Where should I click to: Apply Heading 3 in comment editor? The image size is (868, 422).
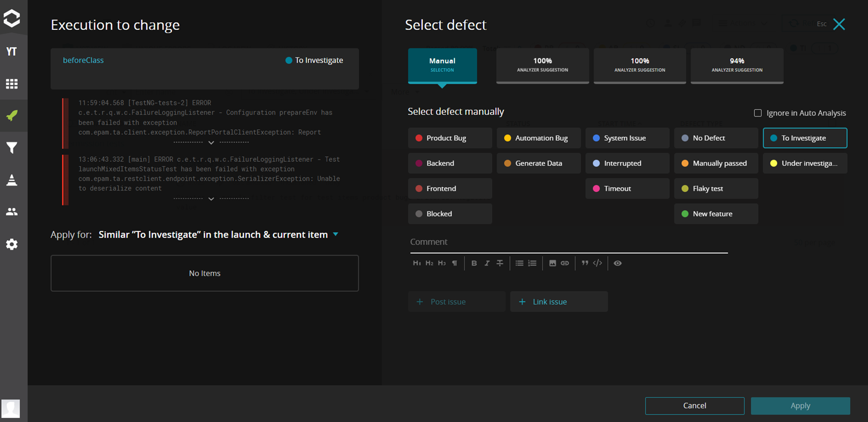coord(441,263)
